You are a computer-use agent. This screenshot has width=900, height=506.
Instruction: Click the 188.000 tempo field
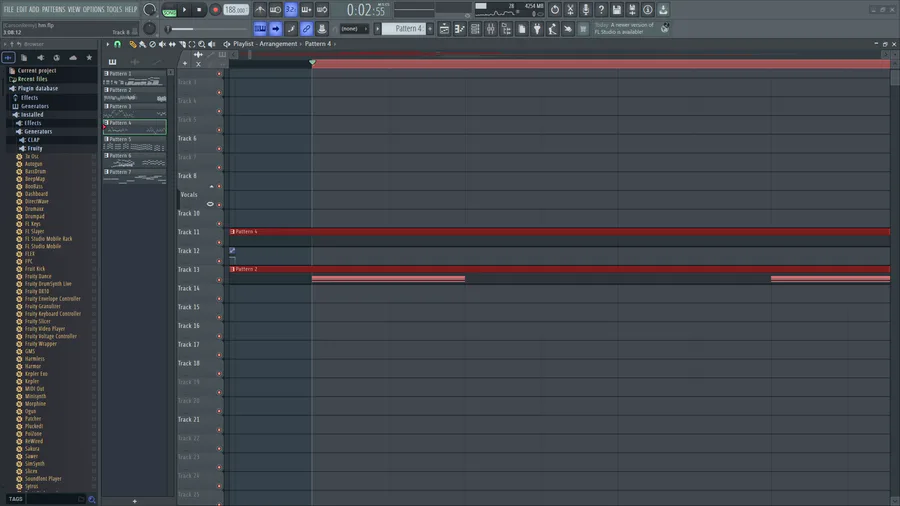tap(236, 10)
